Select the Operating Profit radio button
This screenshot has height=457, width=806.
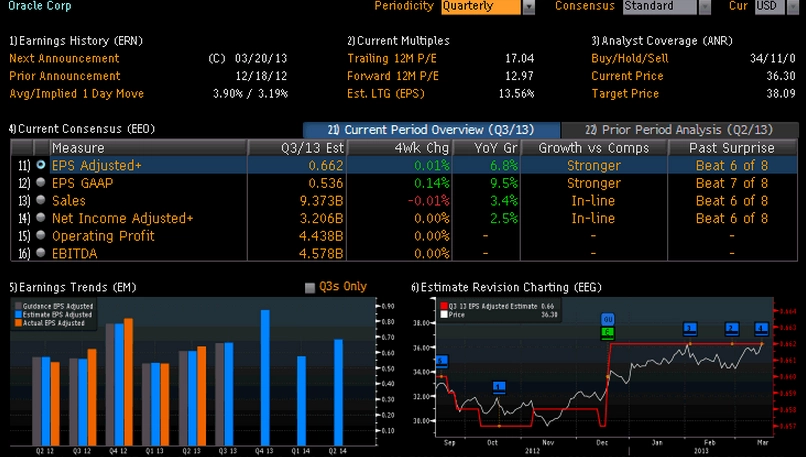pyautogui.click(x=41, y=235)
